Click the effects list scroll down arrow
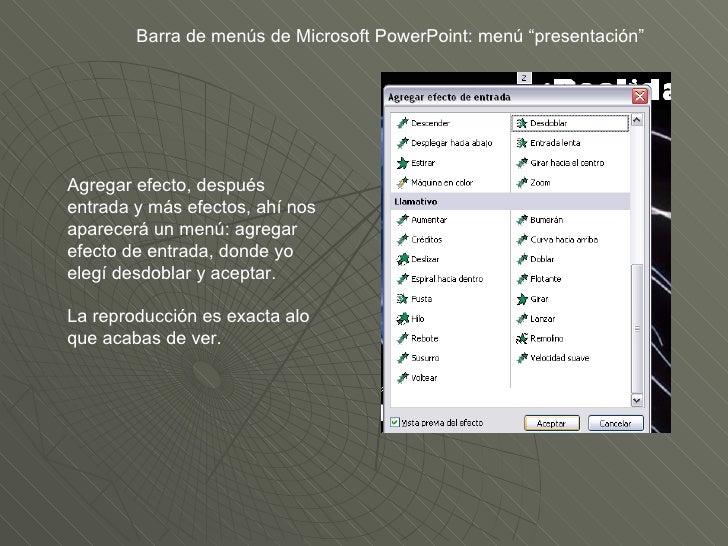The image size is (728, 546). tap(637, 400)
